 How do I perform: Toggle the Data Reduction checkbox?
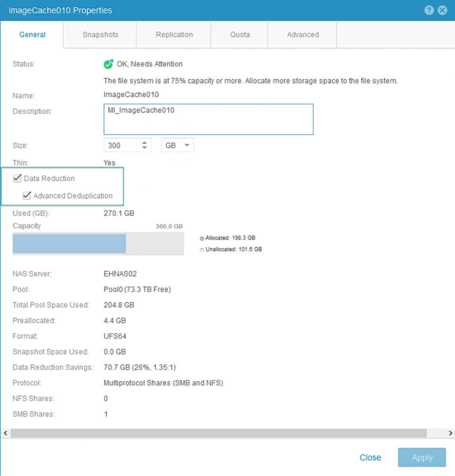click(17, 178)
